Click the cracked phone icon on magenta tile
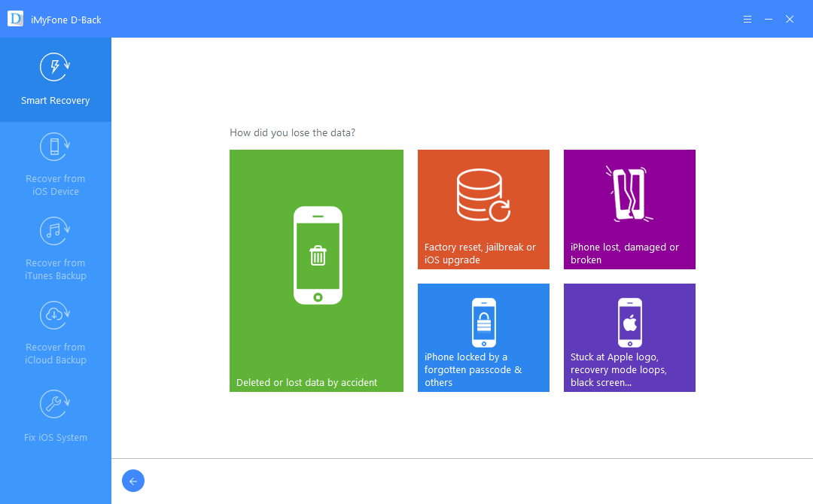The image size is (813, 504). [x=629, y=196]
